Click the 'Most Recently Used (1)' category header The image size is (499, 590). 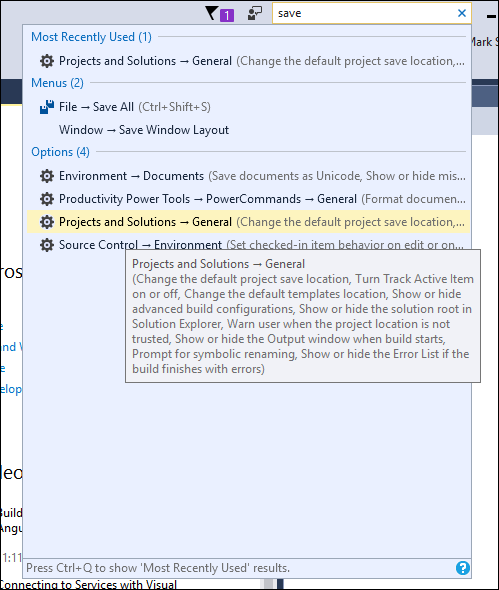point(91,37)
